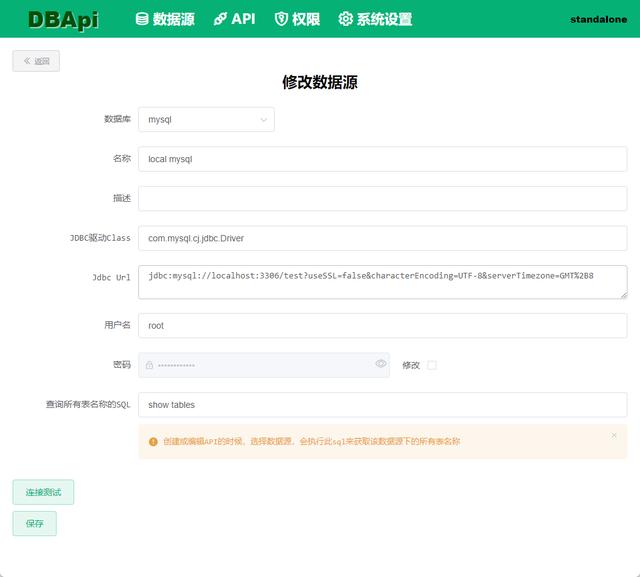Expand the 数据库 mysql dropdown
The width and height of the screenshot is (640, 577).
tap(206, 120)
